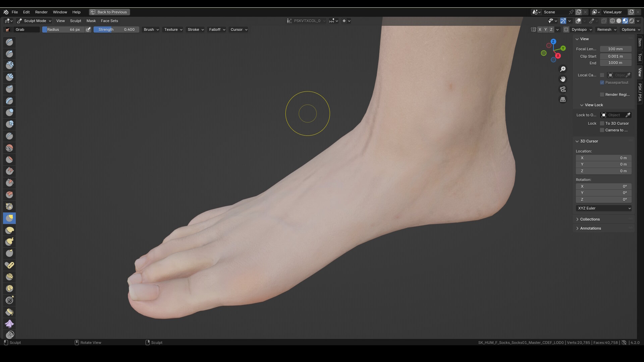Screen dimensions: 644x362
Task: Select the Inflate brush tool
Action: pyautogui.click(x=9, y=112)
